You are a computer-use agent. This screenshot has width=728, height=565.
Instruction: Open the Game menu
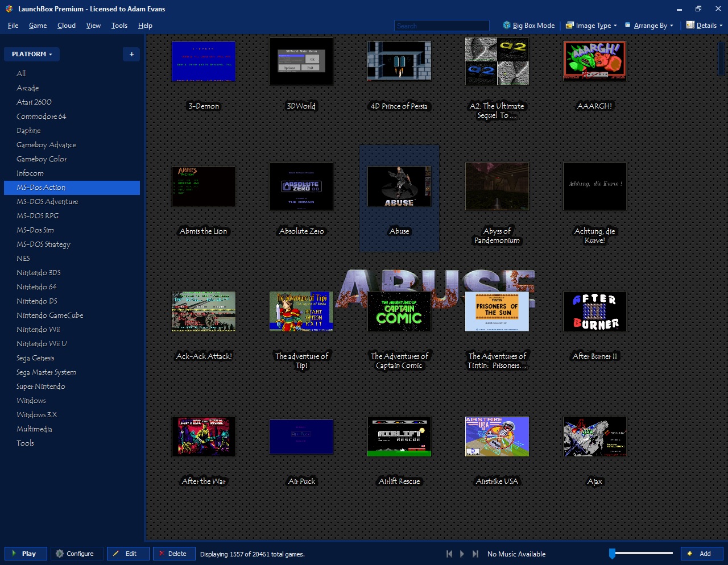tap(38, 26)
